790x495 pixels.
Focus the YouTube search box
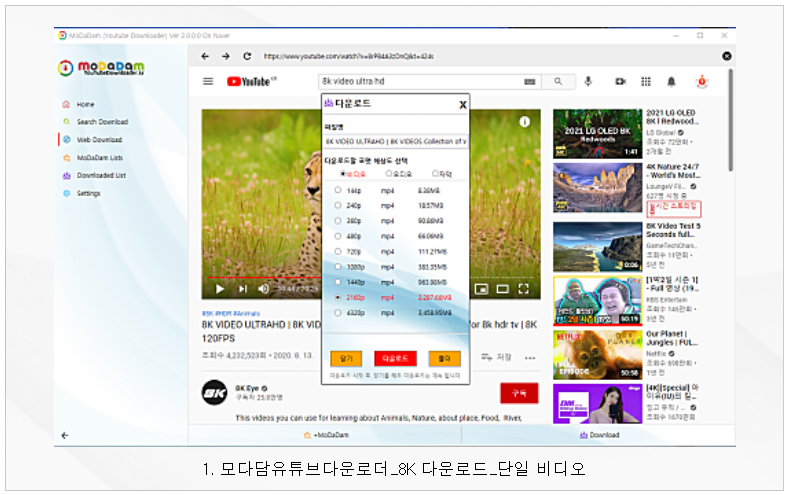pos(421,81)
